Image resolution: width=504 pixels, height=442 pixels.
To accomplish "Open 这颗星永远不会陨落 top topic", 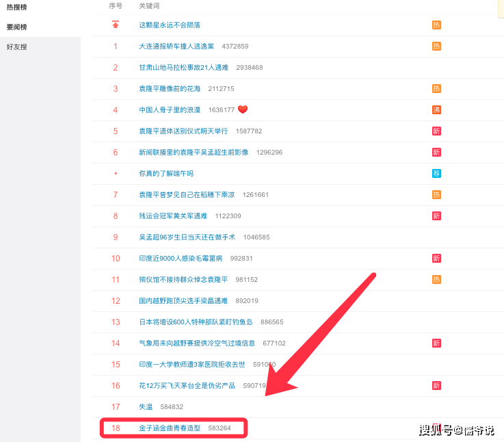I will [x=170, y=25].
